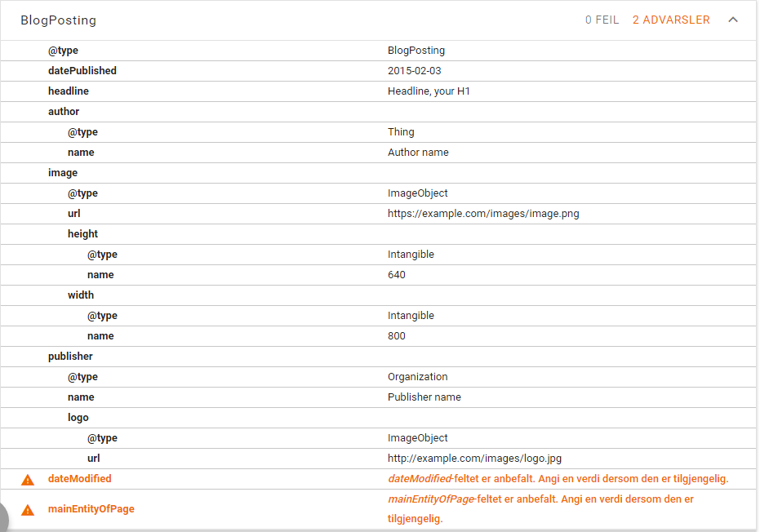Select the author property row
This screenshot has height=532, width=760.
click(64, 112)
